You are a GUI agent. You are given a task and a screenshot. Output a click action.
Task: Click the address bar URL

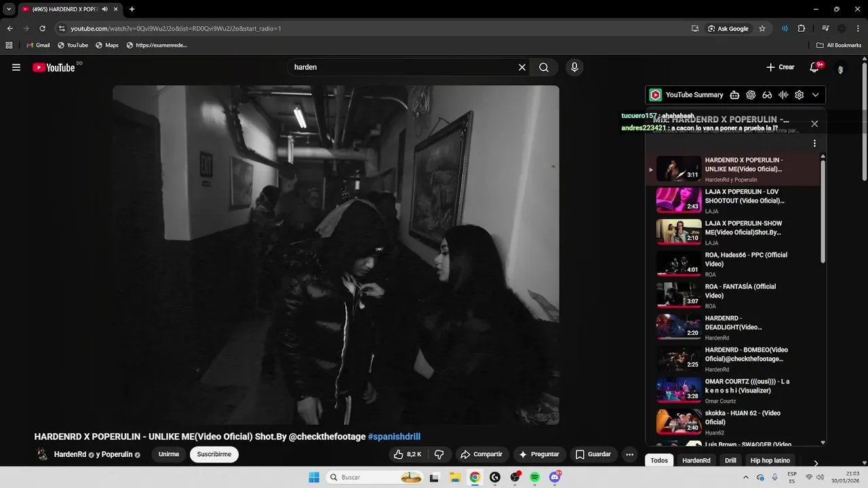(x=176, y=28)
